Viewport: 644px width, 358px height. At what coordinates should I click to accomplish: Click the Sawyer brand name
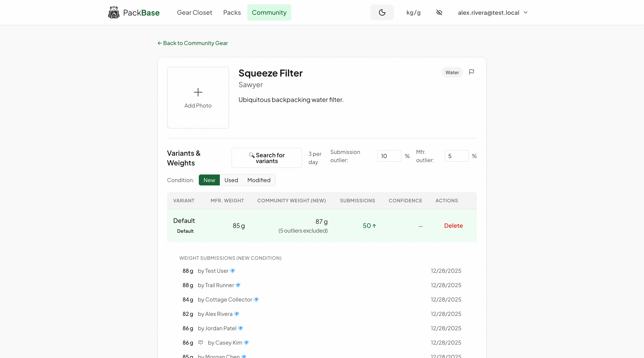click(251, 85)
